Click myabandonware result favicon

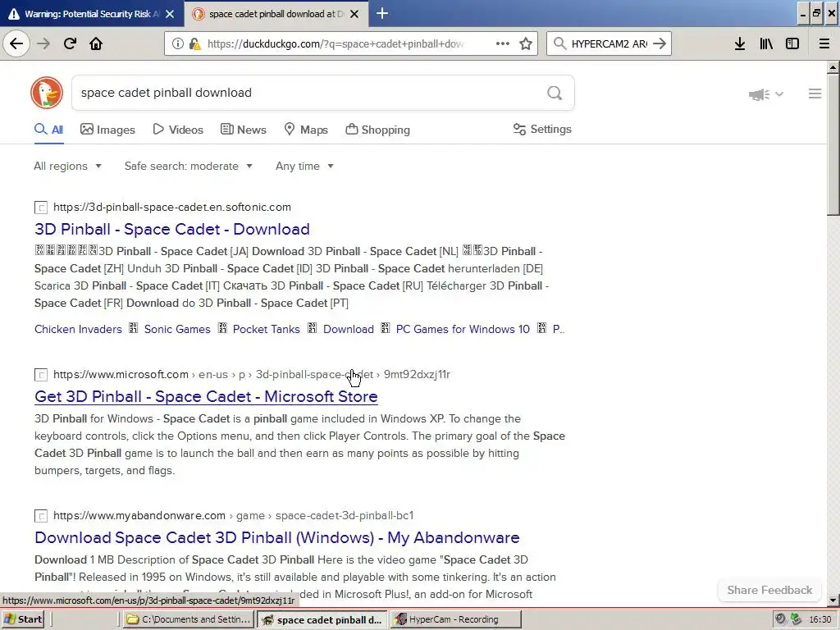tap(41, 516)
